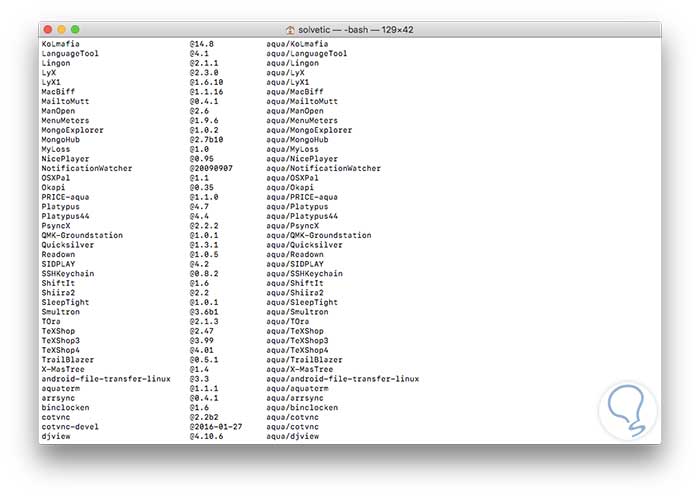This screenshot has width=700, height=499.
Task: Select 'SSHKeychain' in name column
Action: pyautogui.click(x=67, y=274)
